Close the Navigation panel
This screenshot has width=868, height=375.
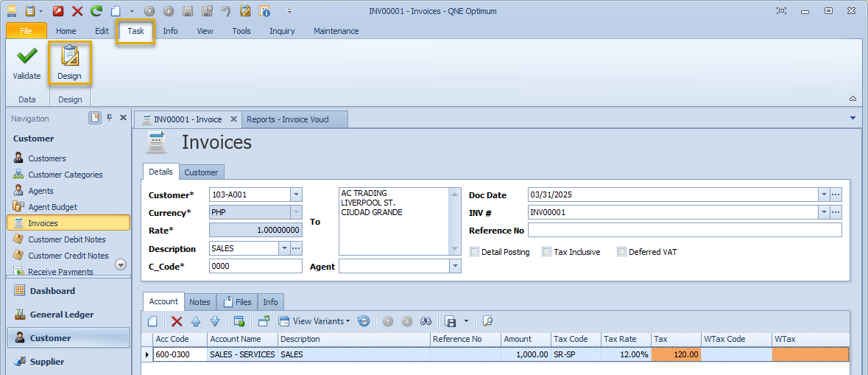[x=123, y=117]
